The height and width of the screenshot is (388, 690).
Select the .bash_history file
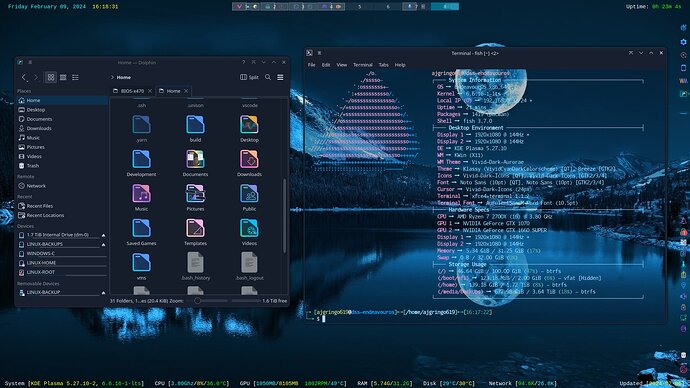tap(195, 263)
